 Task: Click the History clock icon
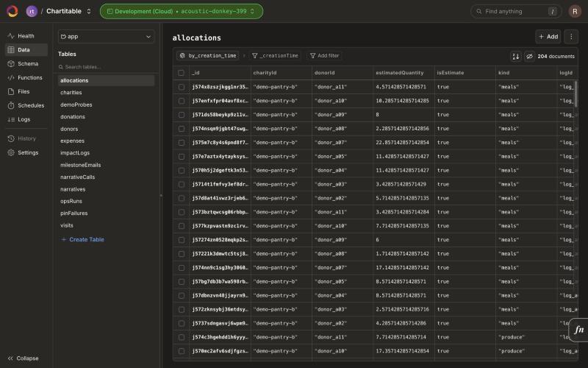(11, 138)
